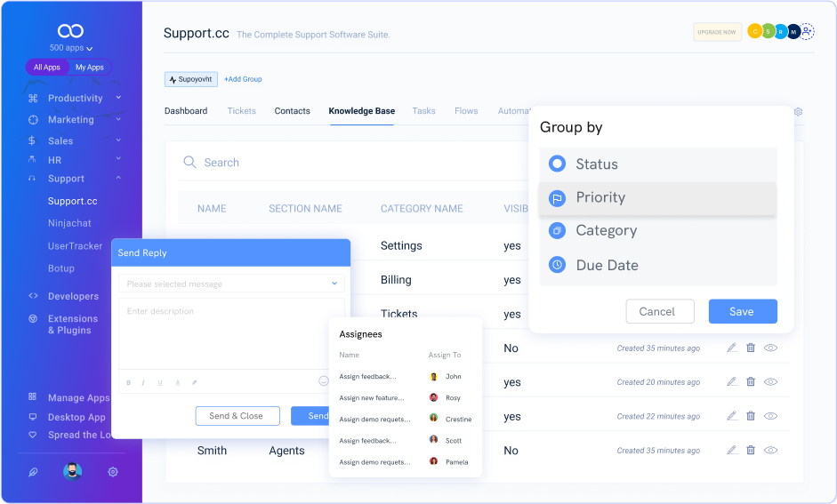Click the 500apps infinity logo

coord(70,31)
